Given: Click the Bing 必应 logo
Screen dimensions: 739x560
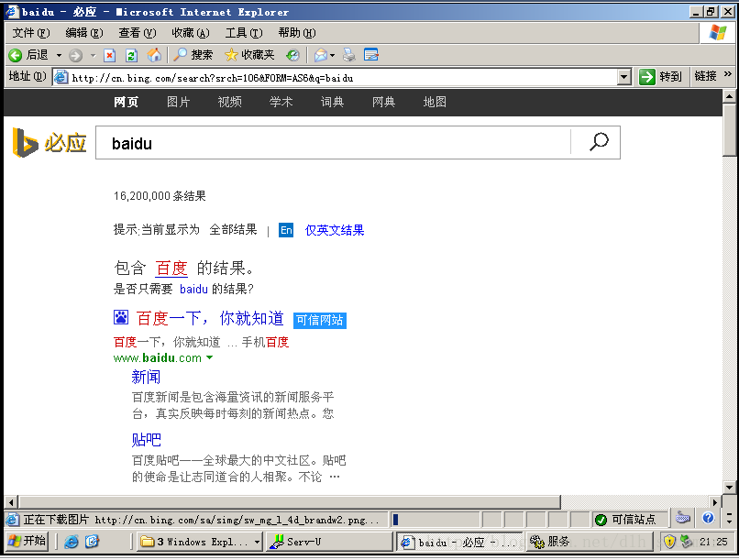Looking at the screenshot, I should [x=50, y=142].
